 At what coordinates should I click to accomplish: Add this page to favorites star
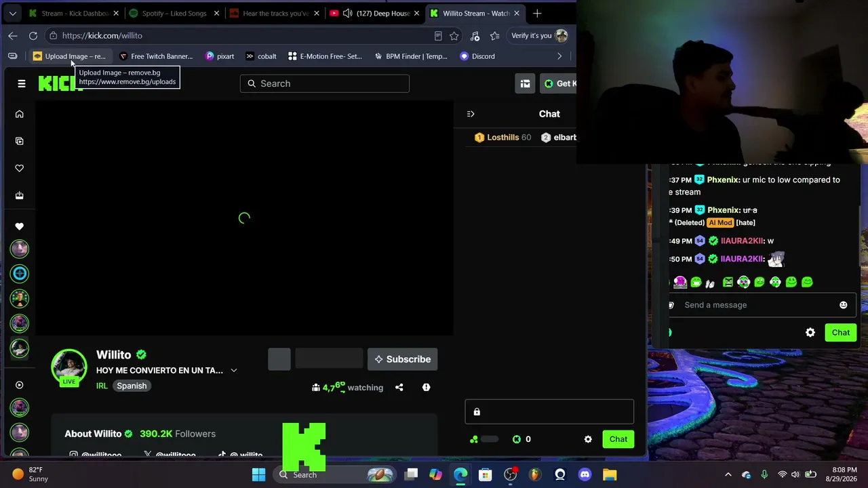coord(454,35)
